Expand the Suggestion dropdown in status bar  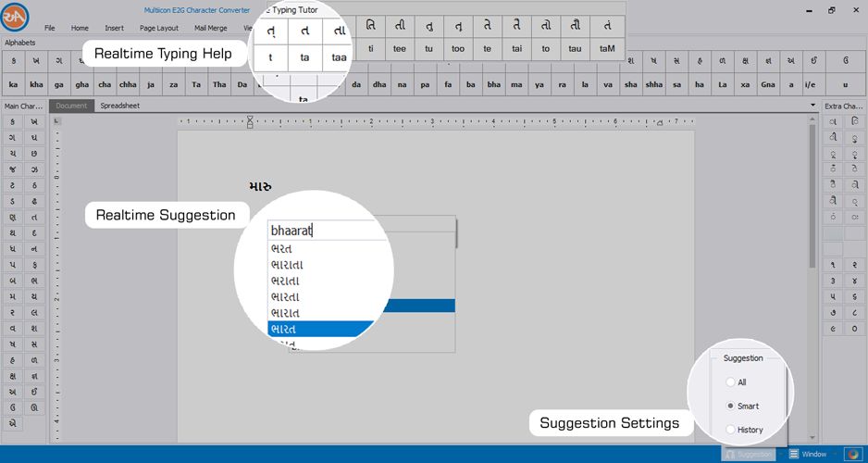click(781, 454)
